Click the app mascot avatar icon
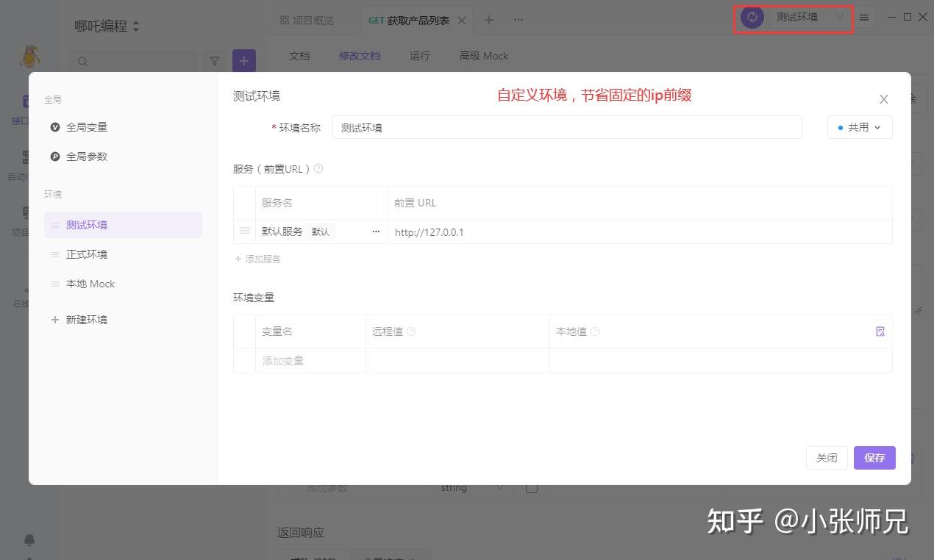The width and height of the screenshot is (934, 560). point(29,57)
